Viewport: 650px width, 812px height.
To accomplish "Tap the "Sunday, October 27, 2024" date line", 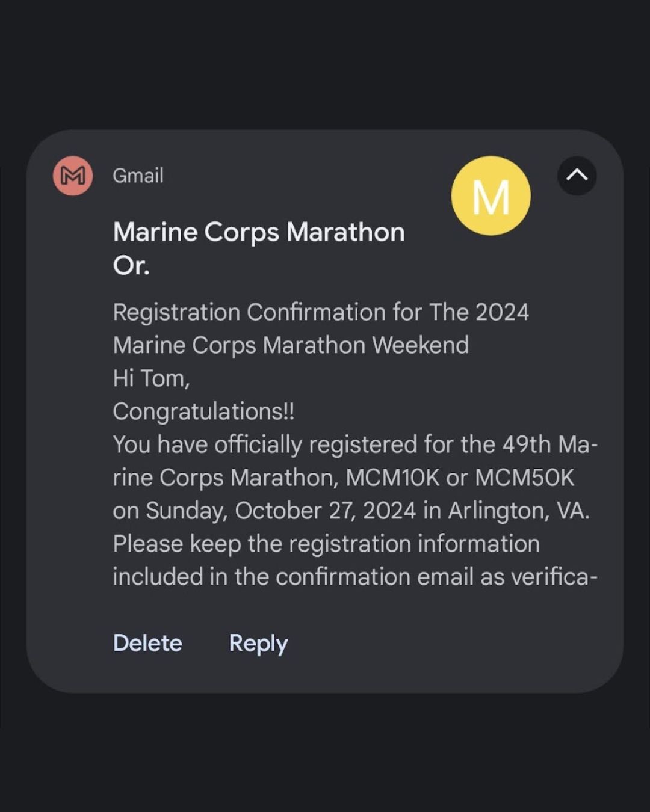I will (x=280, y=511).
